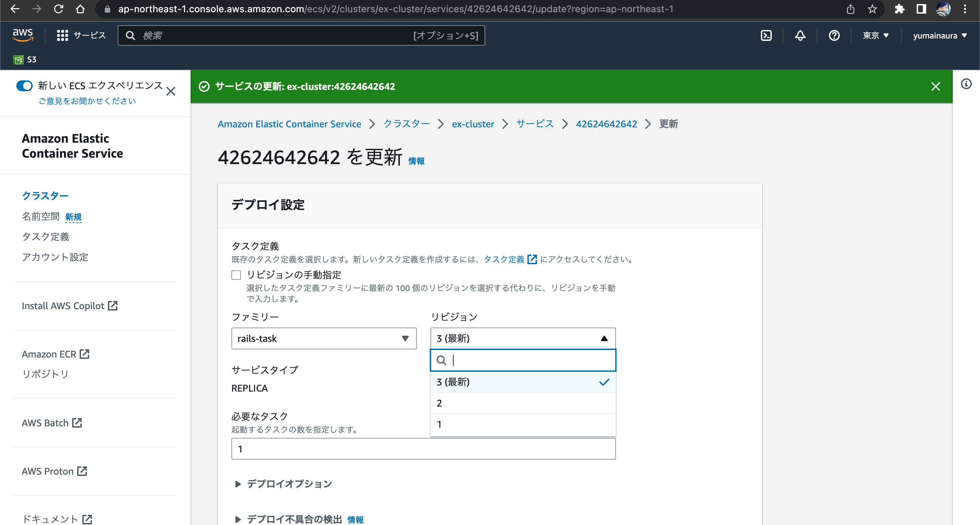Viewport: 980px width, 525px height.
Task: Open the notifications bell
Action: [x=800, y=35]
